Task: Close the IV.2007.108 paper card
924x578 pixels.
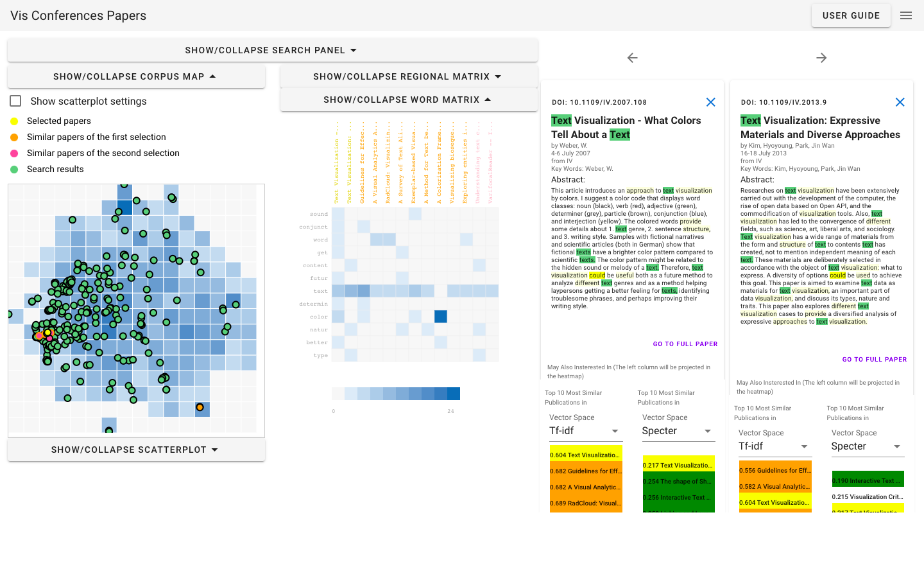Action: (x=710, y=102)
